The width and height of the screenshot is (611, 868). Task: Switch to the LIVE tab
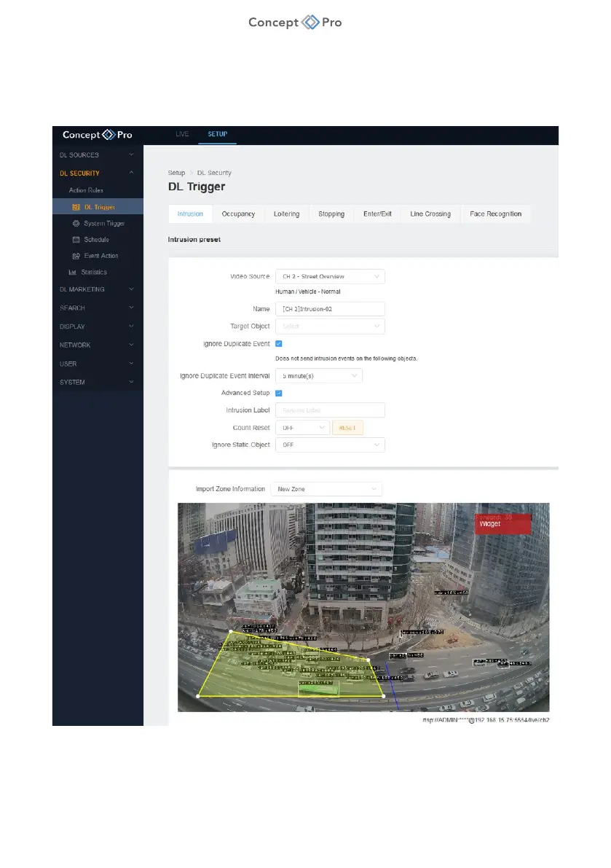pyautogui.click(x=183, y=135)
